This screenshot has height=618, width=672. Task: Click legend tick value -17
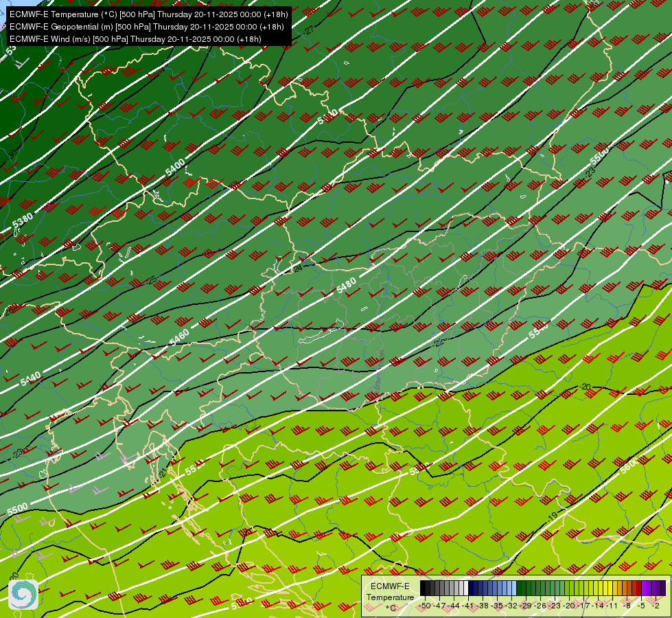point(583,606)
